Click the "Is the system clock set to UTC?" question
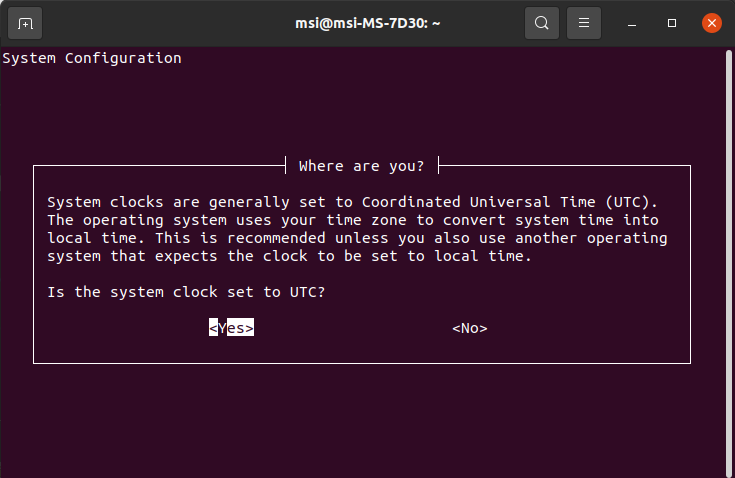 186,292
